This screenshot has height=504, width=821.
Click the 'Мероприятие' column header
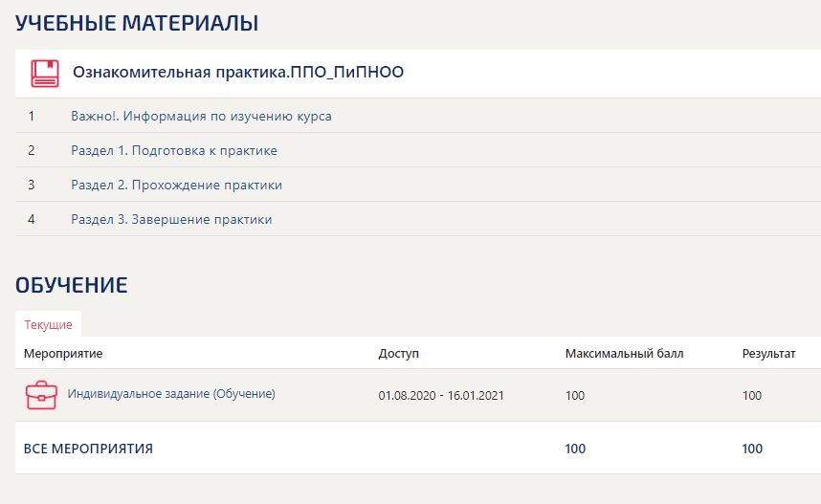[63, 354]
